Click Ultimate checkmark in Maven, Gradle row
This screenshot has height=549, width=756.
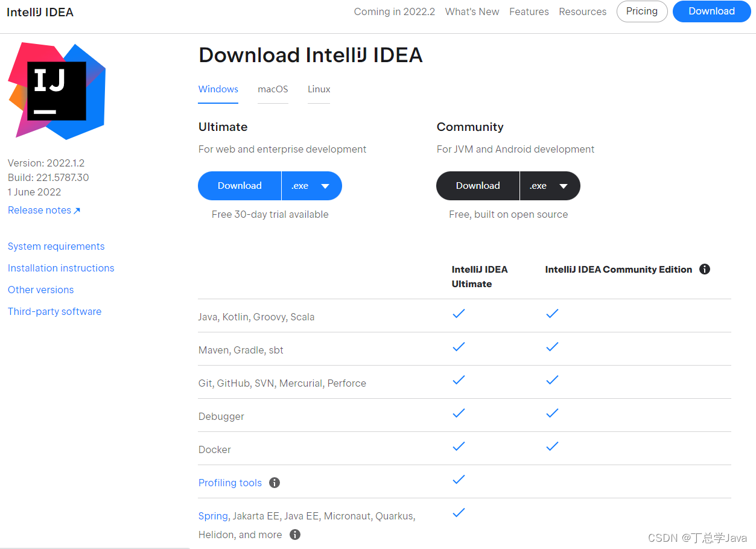[x=459, y=347]
